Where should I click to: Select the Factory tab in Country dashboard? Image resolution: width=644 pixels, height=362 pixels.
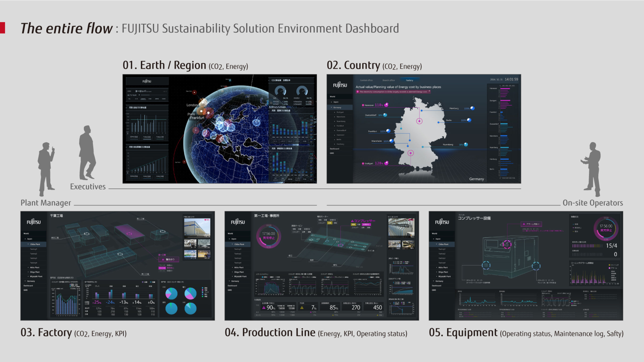(410, 80)
